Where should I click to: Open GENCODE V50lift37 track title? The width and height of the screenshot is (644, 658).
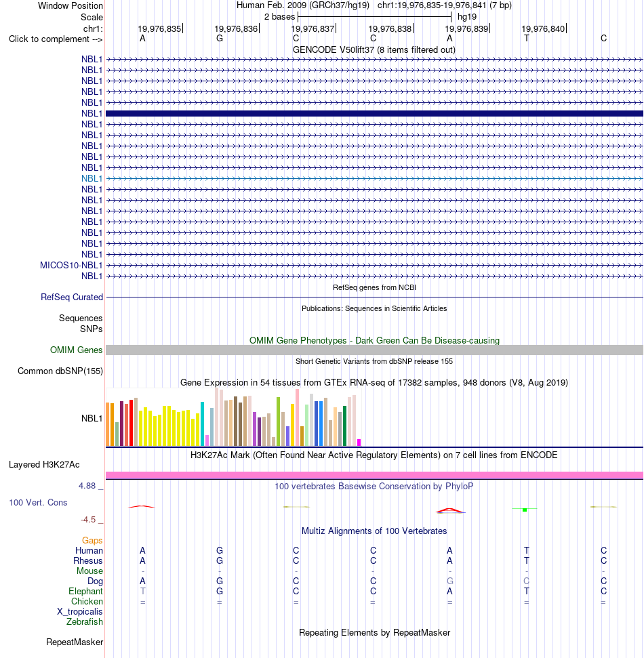pos(374,49)
